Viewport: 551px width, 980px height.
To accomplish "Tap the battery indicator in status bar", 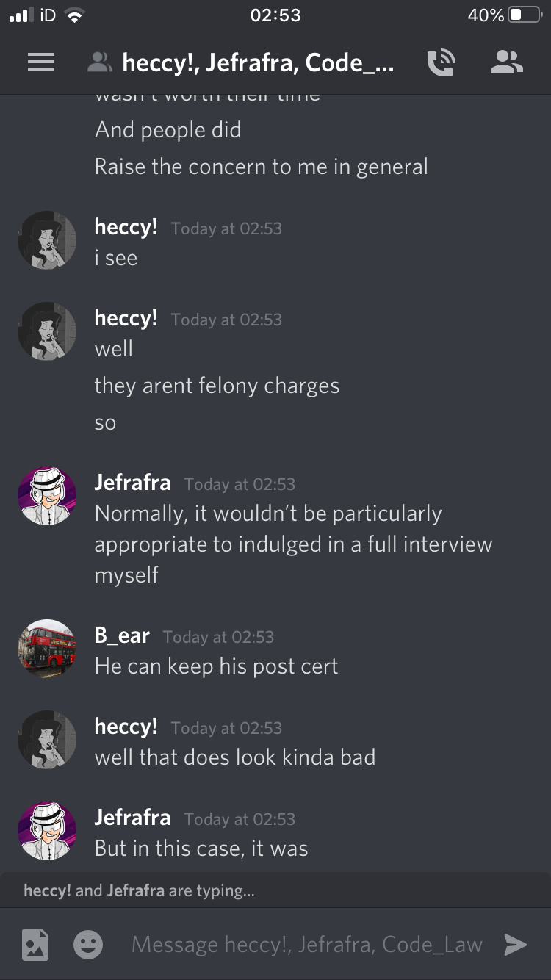I will click(x=525, y=15).
